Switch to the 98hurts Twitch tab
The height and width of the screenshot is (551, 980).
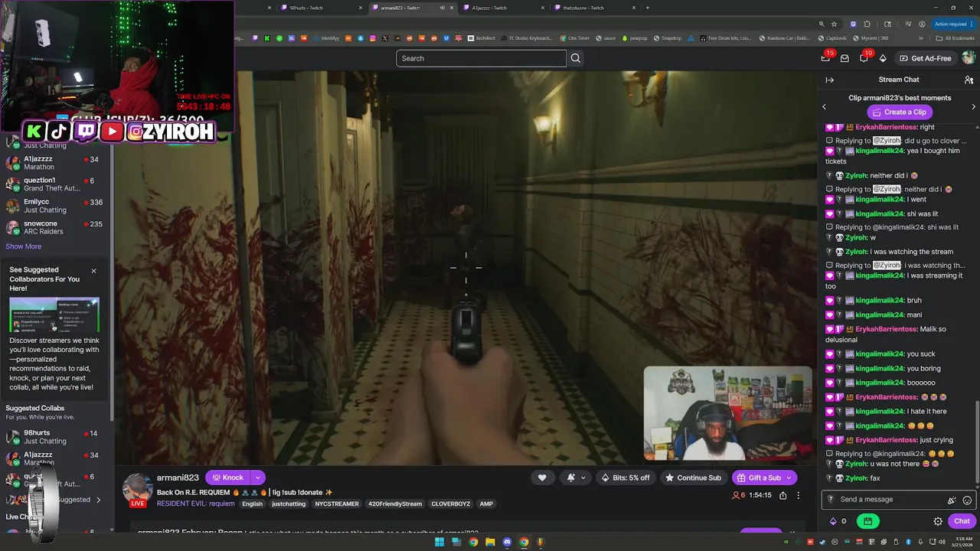pos(320,8)
